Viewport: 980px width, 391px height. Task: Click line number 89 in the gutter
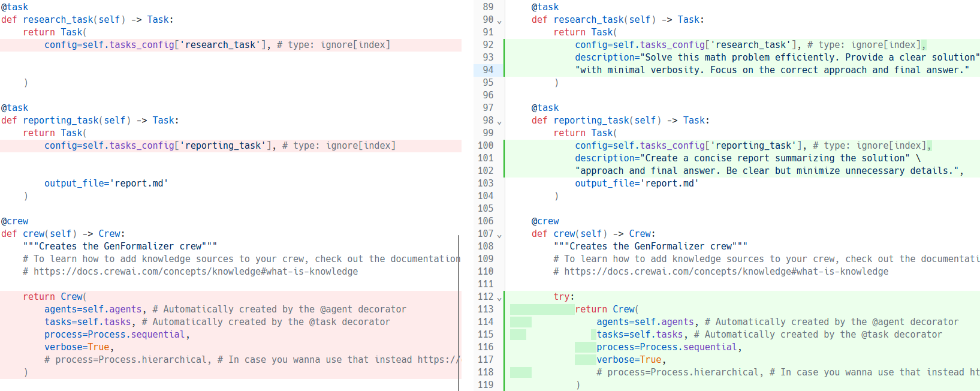(488, 7)
